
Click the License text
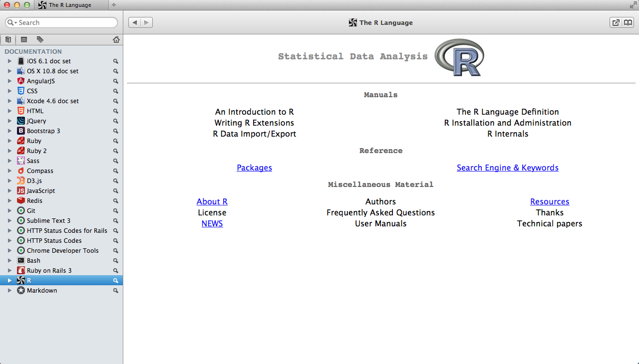coord(212,212)
